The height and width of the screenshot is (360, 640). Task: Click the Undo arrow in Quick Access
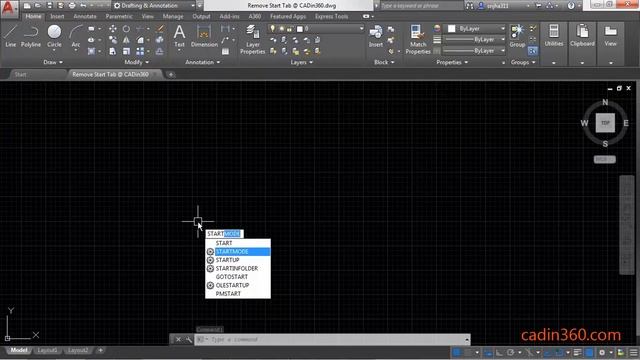83,6
